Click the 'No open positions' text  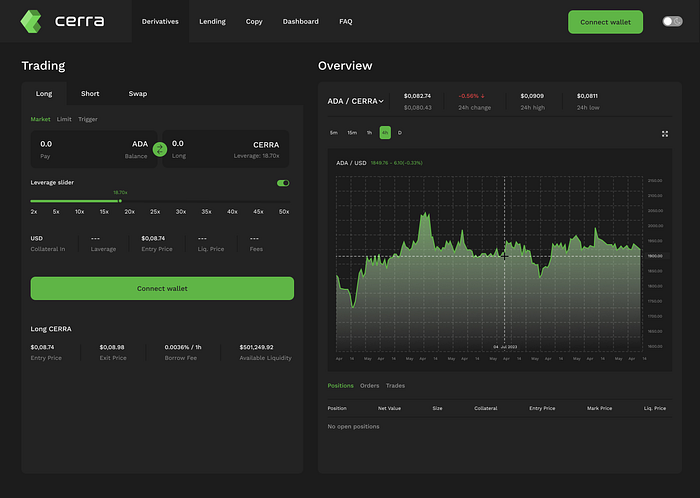[x=353, y=427]
